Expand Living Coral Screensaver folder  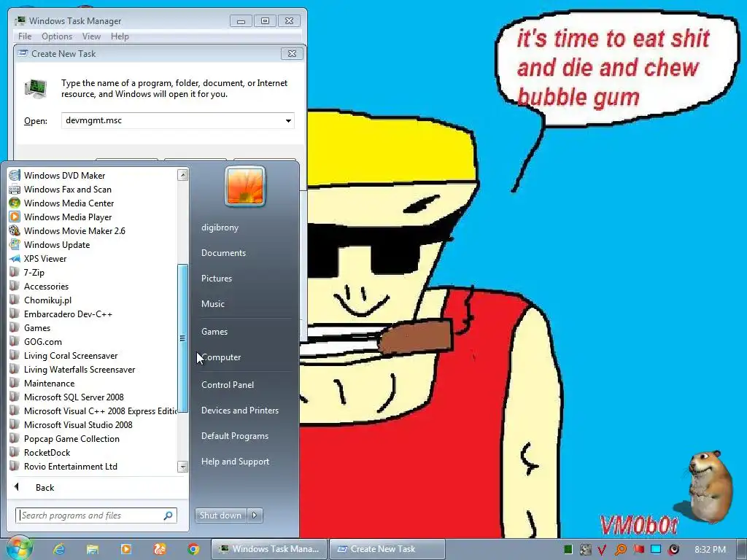pos(71,355)
